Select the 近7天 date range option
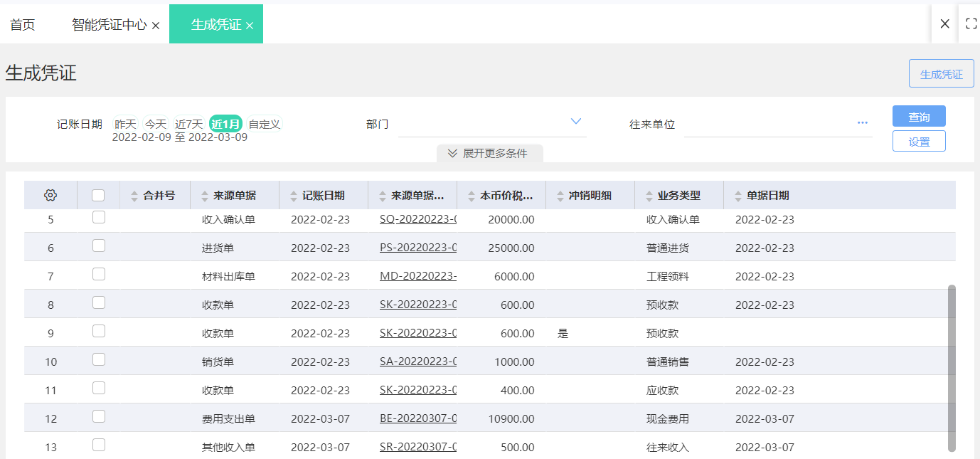The image size is (980, 459). pyautogui.click(x=189, y=124)
